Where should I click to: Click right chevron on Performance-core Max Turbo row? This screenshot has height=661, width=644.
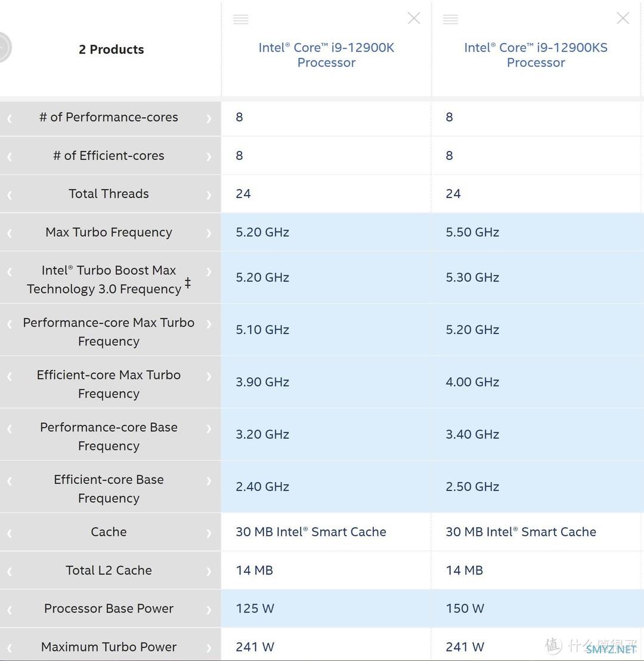tap(209, 324)
